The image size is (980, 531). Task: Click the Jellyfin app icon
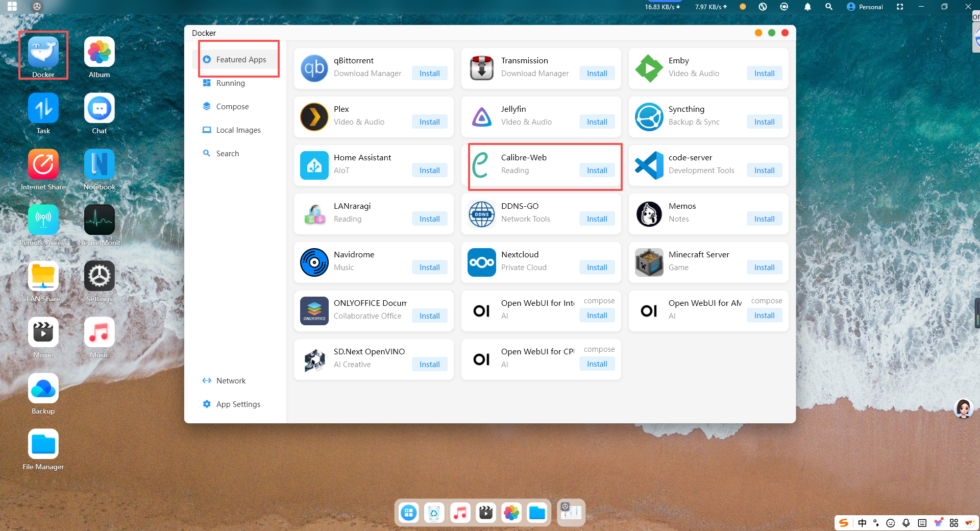[482, 117]
